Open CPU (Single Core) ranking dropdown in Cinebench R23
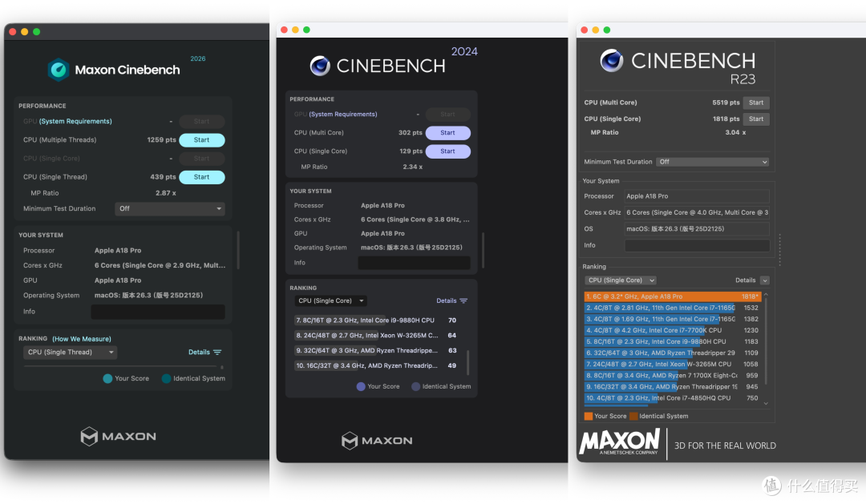This screenshot has width=866, height=504. (620, 280)
